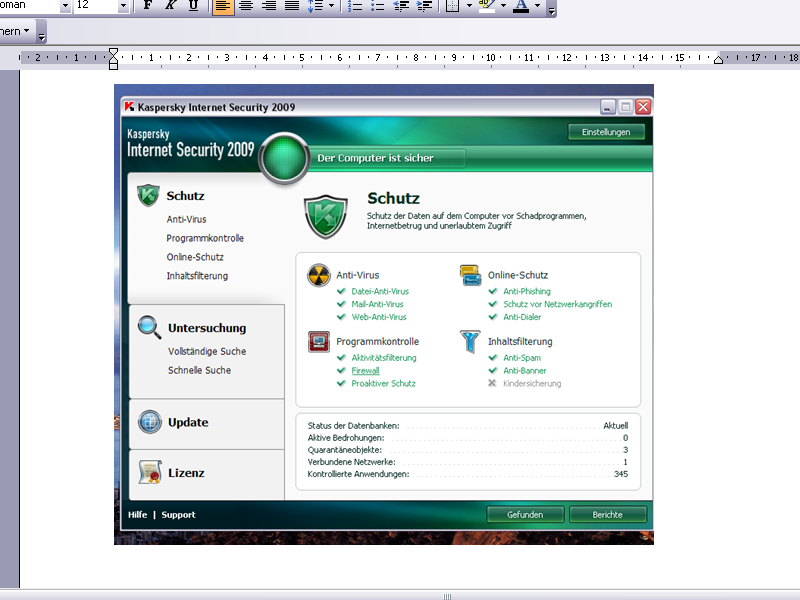Image resolution: width=800 pixels, height=600 pixels.
Task: Open the line spacing dropdown arrow
Action: pos(332,6)
